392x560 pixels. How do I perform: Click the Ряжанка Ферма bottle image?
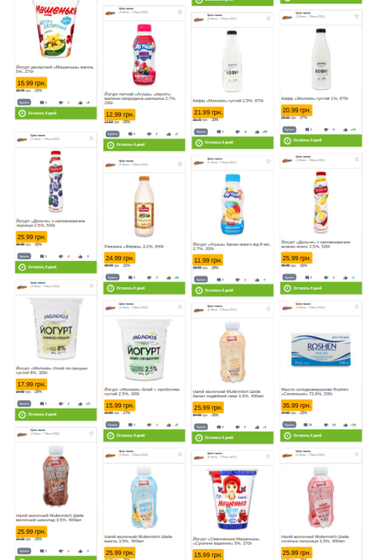pos(144,207)
